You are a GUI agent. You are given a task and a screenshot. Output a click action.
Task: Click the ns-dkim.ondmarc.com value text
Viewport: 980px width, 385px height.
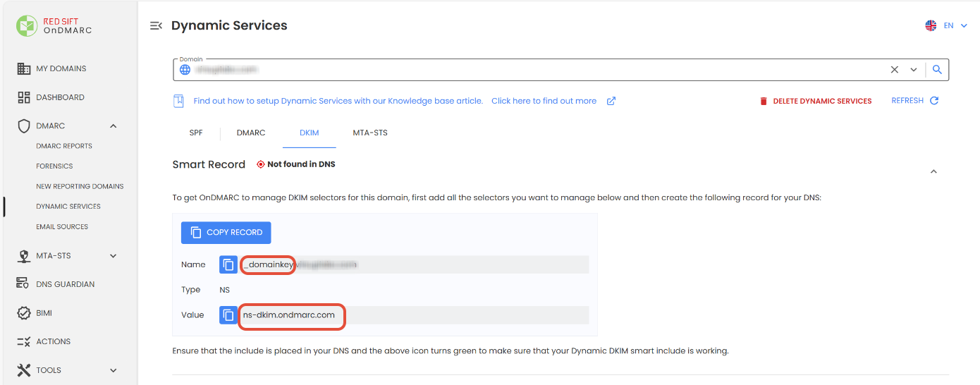click(x=289, y=315)
